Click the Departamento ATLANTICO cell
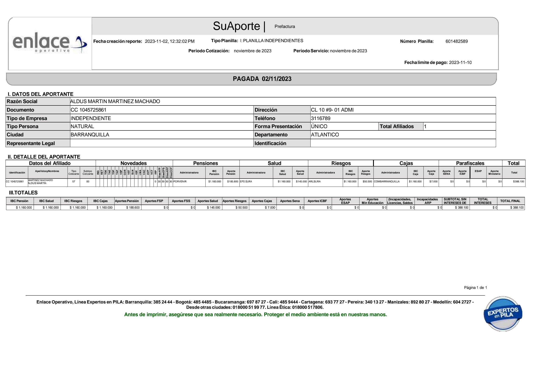 [325, 134]
